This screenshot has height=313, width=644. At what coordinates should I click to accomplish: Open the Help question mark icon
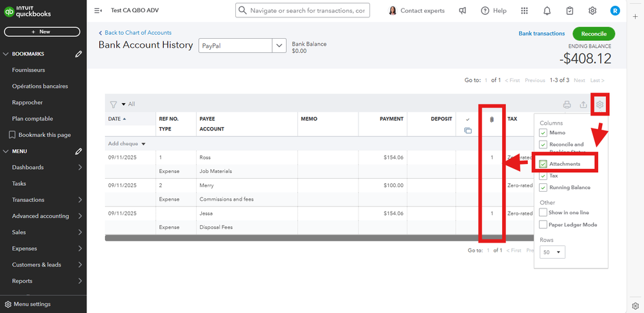click(485, 11)
